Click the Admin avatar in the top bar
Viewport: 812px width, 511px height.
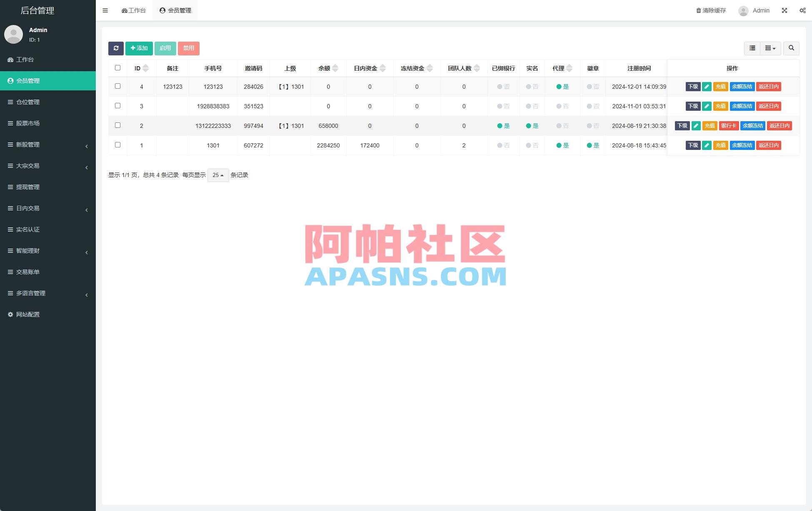coord(743,10)
